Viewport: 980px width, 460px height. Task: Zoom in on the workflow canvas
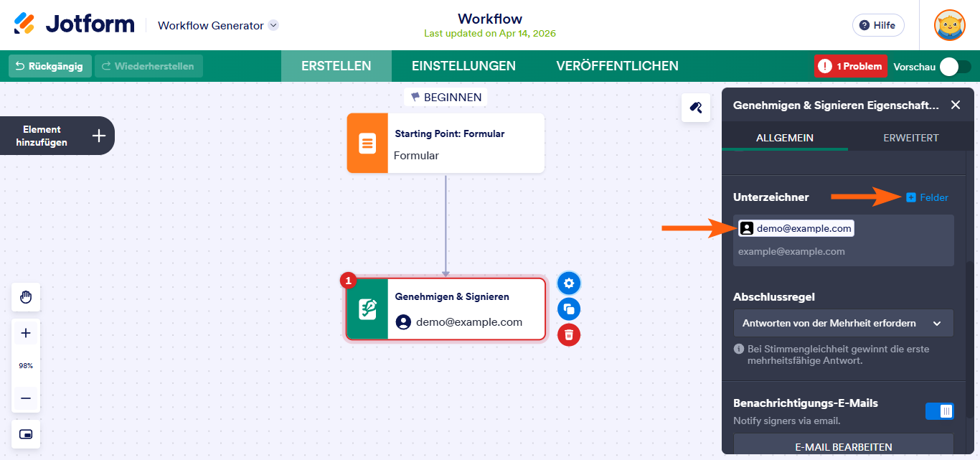coord(25,332)
